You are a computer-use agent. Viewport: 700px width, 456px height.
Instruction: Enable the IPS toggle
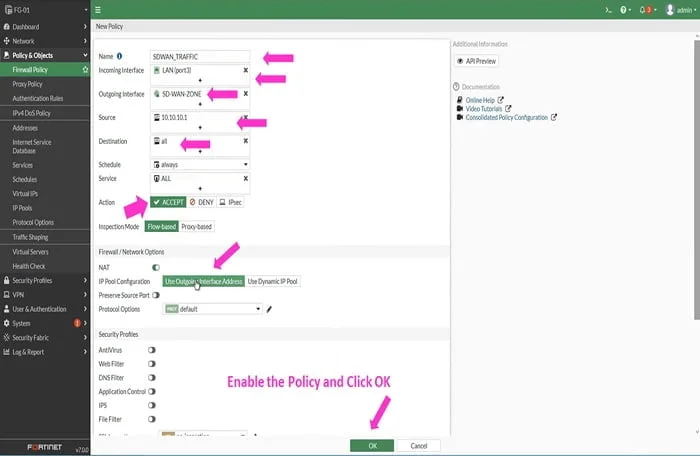pyautogui.click(x=152, y=406)
